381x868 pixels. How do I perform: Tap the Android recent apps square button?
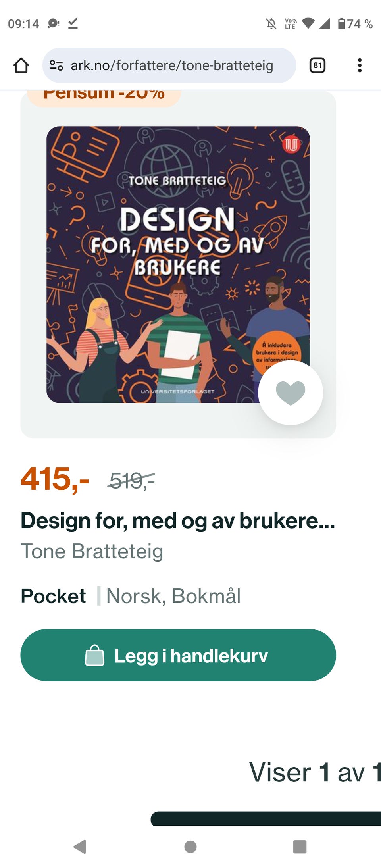click(x=300, y=847)
